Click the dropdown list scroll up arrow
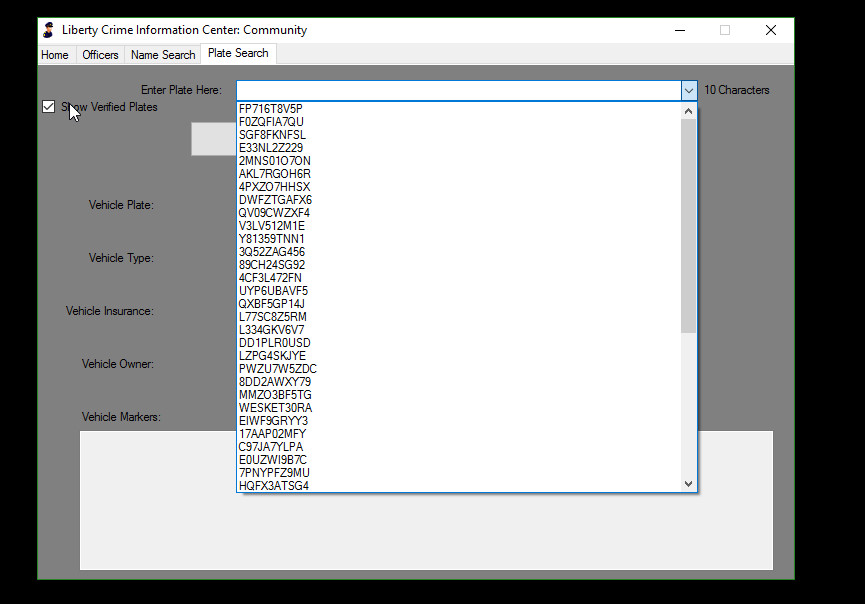This screenshot has height=604, width=865. (688, 111)
